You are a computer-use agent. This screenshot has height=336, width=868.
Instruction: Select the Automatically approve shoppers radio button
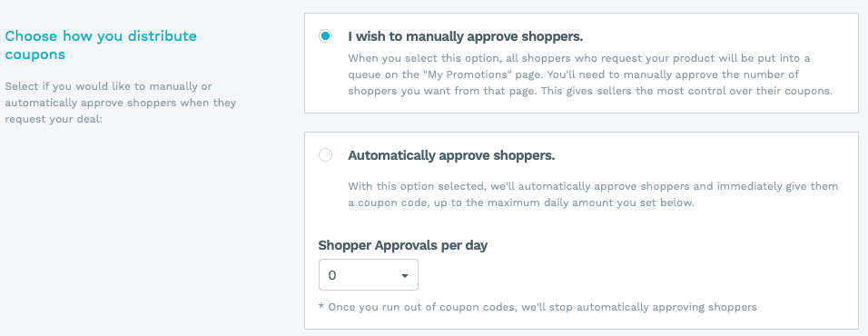click(x=325, y=155)
